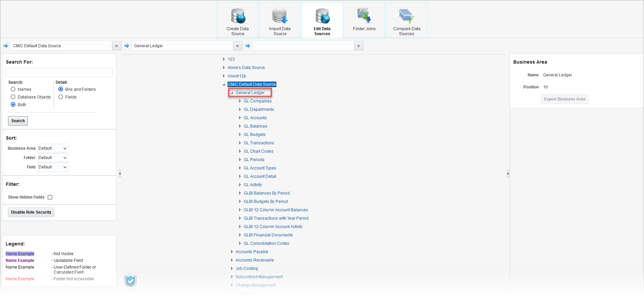Click the shield checkmark icon at bottom
This screenshot has width=644, height=295.
click(x=130, y=281)
